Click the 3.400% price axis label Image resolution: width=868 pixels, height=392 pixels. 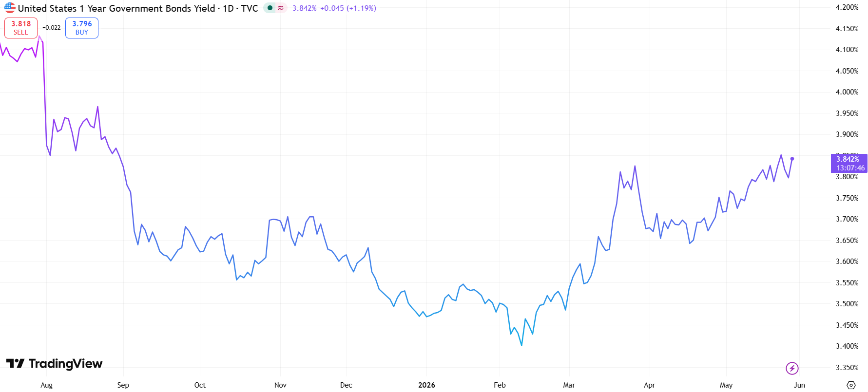coord(847,346)
